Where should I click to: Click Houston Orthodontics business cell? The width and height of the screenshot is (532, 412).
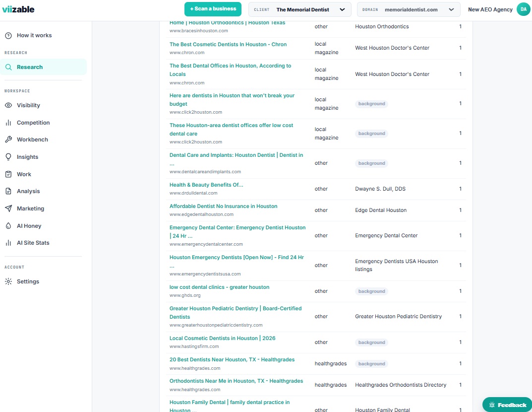tap(382, 26)
